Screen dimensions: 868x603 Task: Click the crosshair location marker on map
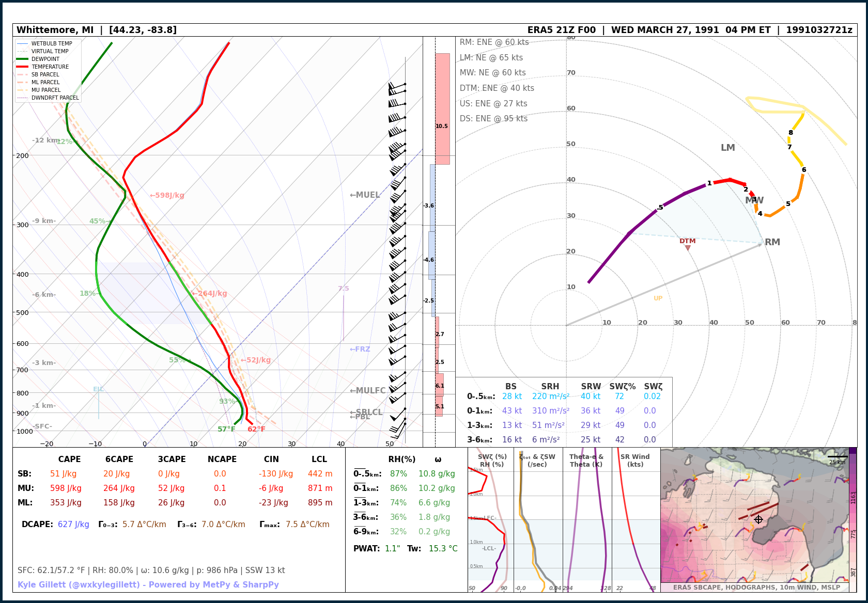pos(758,519)
